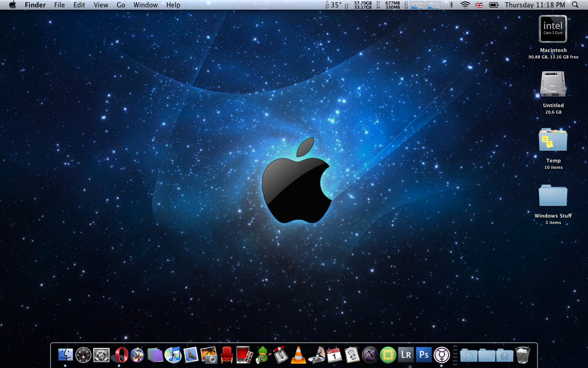Open Finder from the Dock

(x=66, y=355)
